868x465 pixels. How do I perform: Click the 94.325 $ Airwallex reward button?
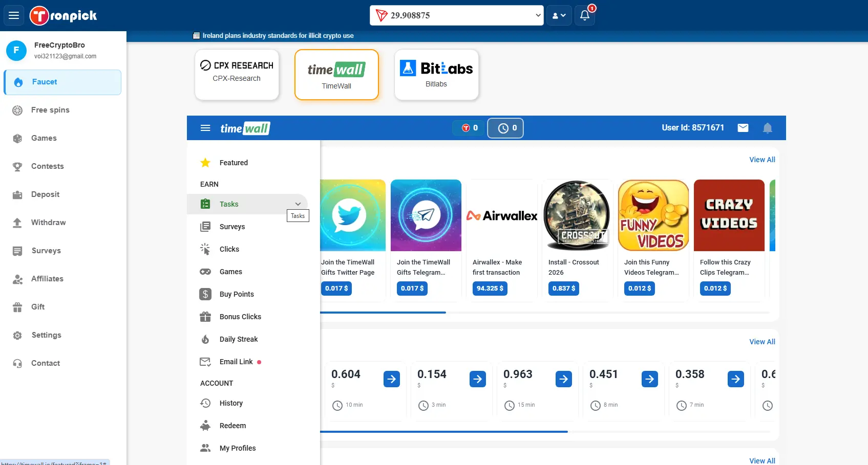point(490,289)
